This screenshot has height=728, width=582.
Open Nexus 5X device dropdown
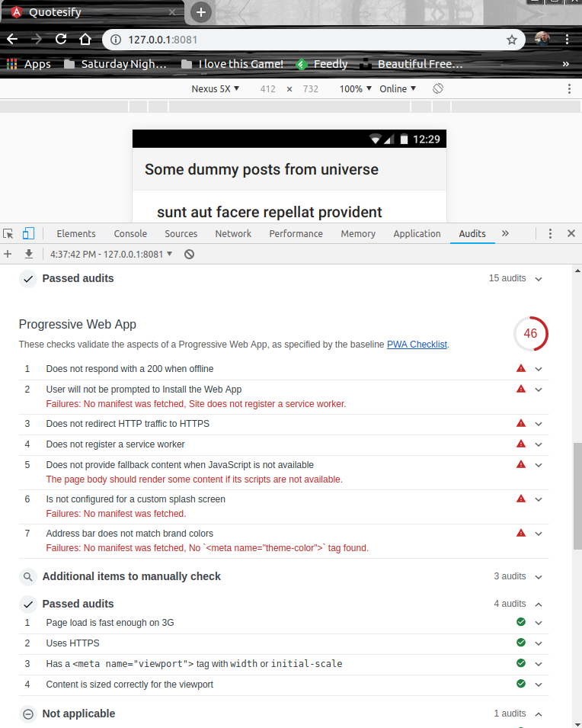coord(216,88)
